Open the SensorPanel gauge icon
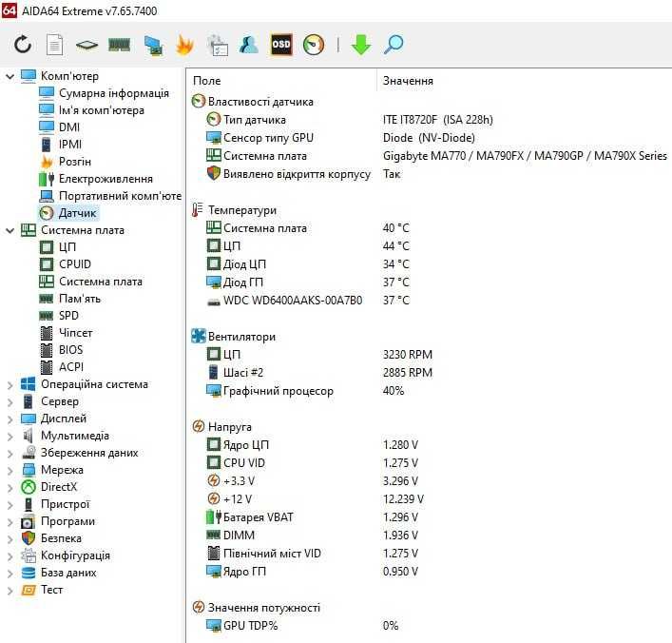The image size is (672, 643). pyautogui.click(x=314, y=45)
